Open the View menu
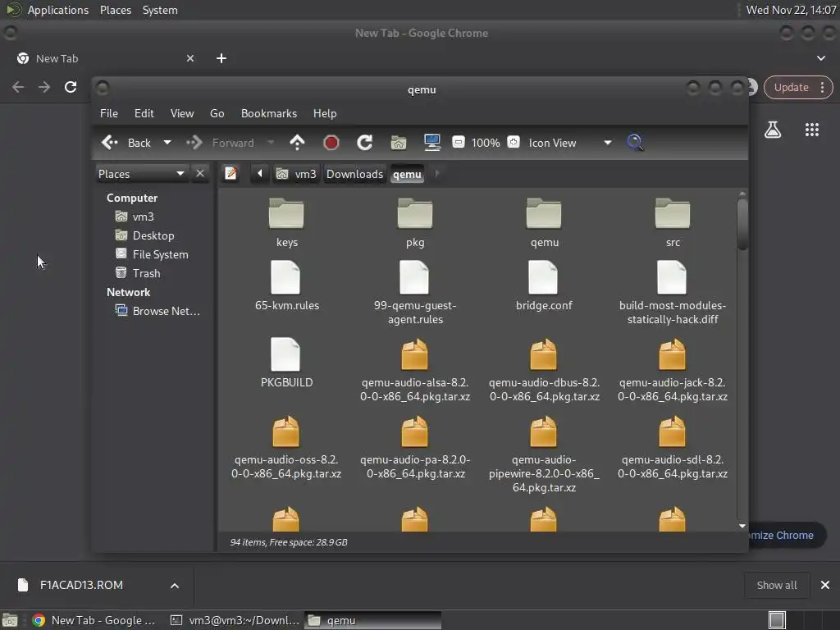The height and width of the screenshot is (630, 840). pyautogui.click(x=181, y=113)
